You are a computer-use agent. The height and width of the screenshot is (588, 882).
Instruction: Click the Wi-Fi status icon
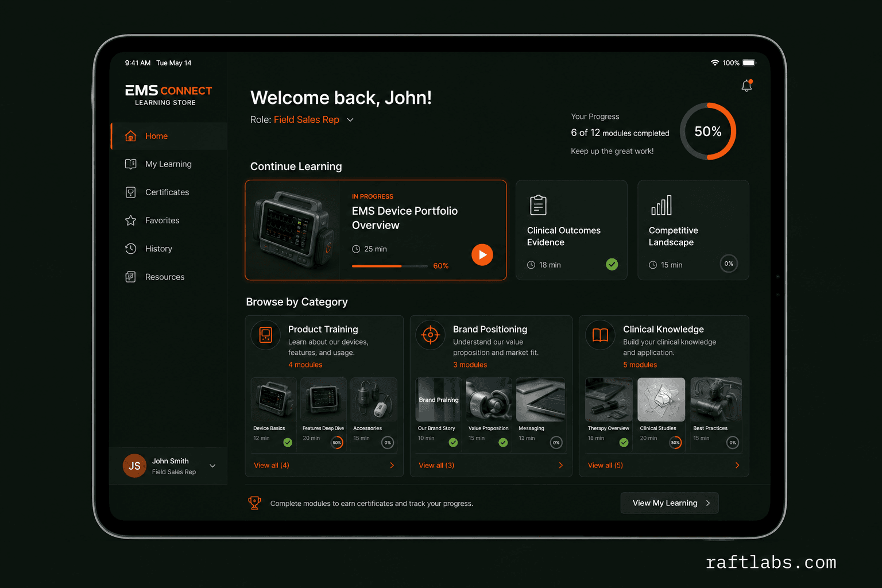[x=715, y=63]
